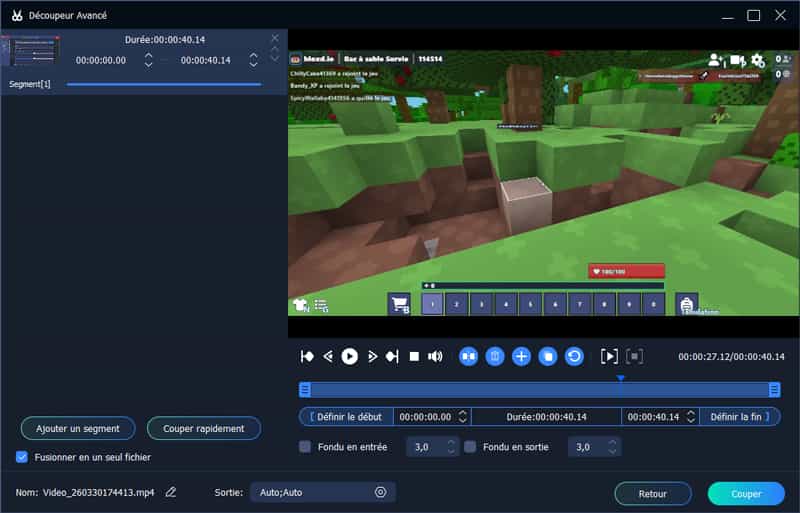Viewport: 800px width, 513px height.
Task: Uncheck Fusionner en un seul fichier
Action: point(21,457)
